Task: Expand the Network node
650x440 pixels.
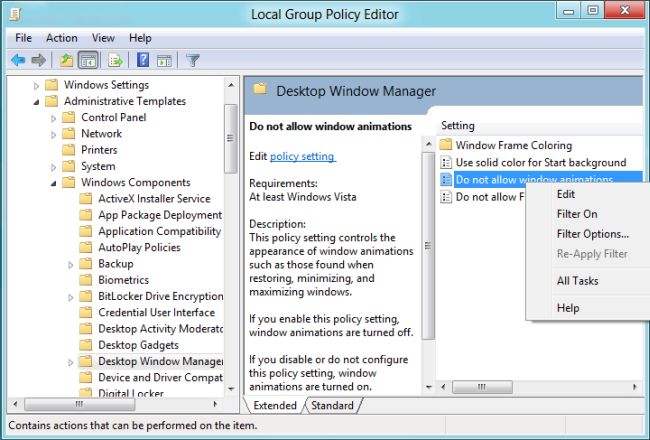Action: click(x=53, y=134)
